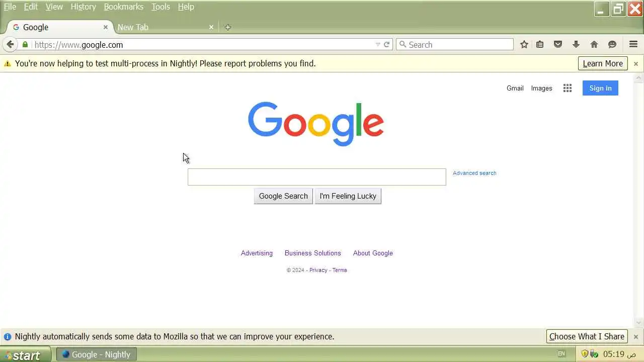Click the Google logo
This screenshot has height=362, width=644.
tap(316, 124)
